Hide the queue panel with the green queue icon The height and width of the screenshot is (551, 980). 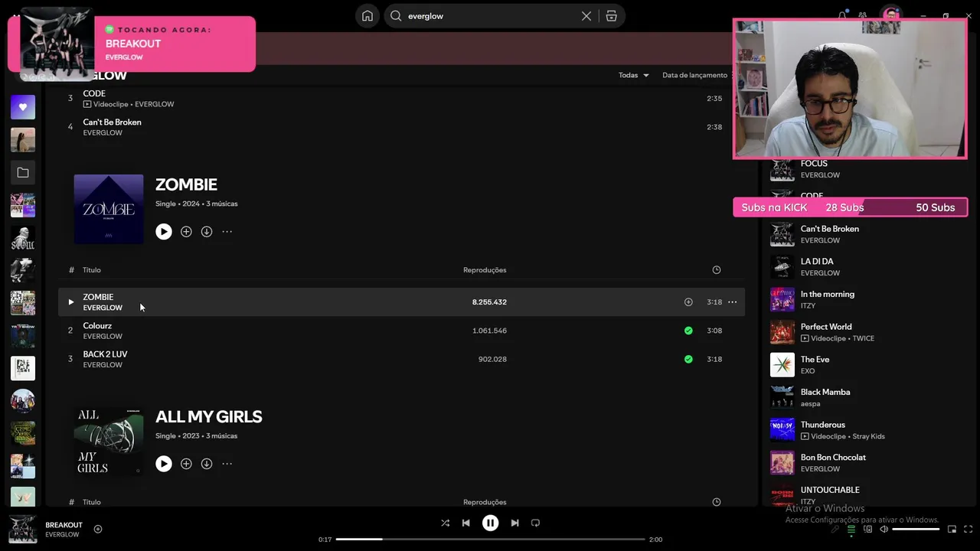click(851, 529)
